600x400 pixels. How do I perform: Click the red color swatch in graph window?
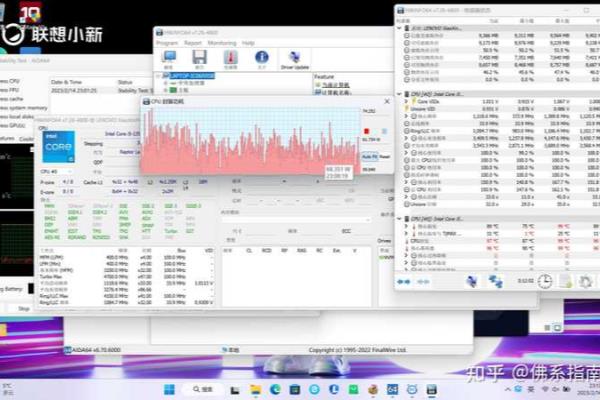[x=367, y=131]
